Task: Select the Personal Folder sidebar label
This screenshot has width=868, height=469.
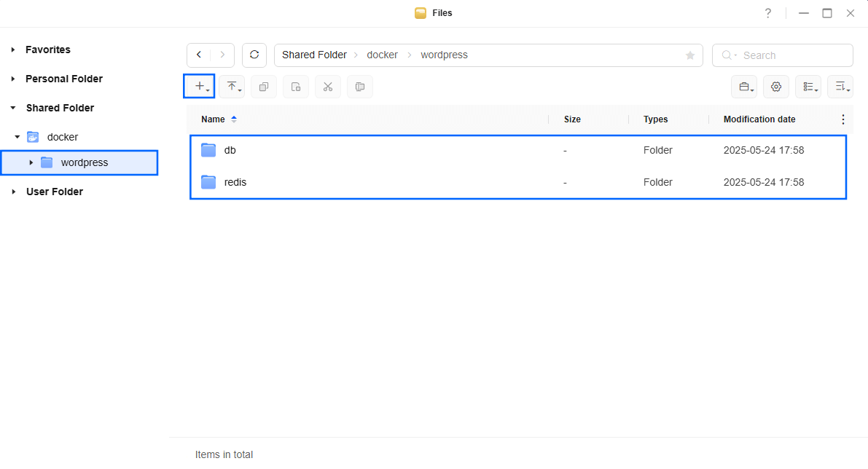Action: 64,79
